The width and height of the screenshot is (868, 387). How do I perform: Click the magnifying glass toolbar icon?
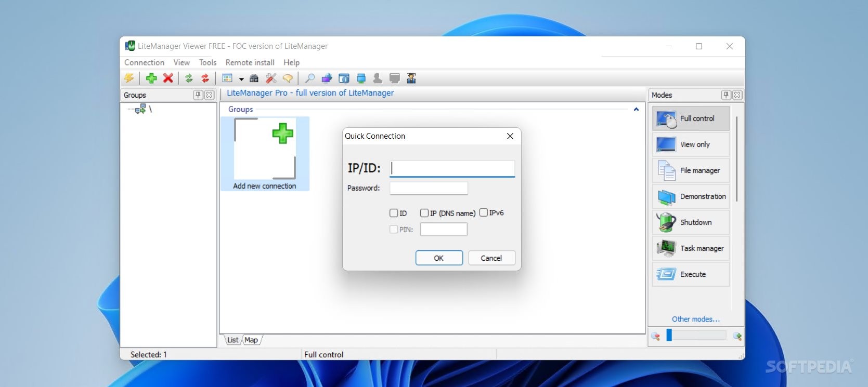tap(310, 78)
